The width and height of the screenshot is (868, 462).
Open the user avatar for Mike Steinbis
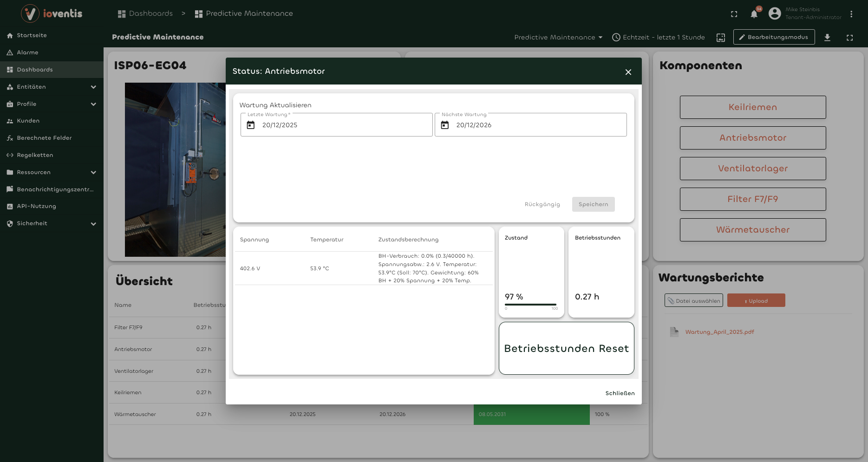(774, 13)
